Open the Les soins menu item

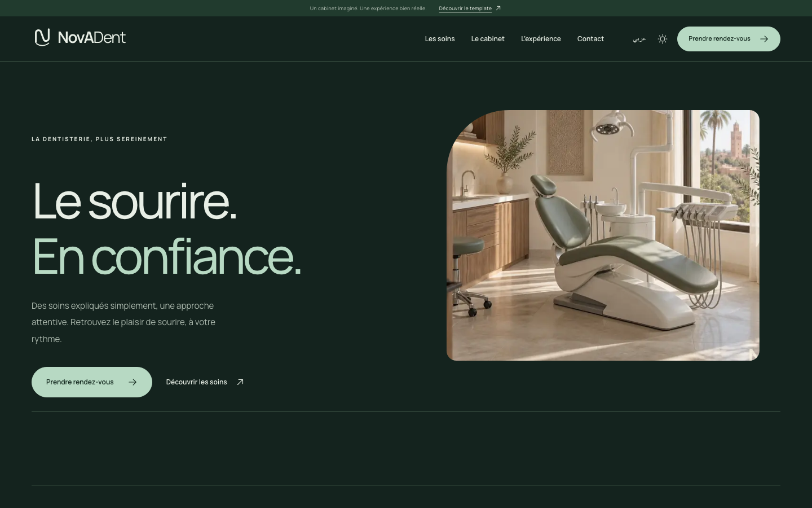click(440, 39)
